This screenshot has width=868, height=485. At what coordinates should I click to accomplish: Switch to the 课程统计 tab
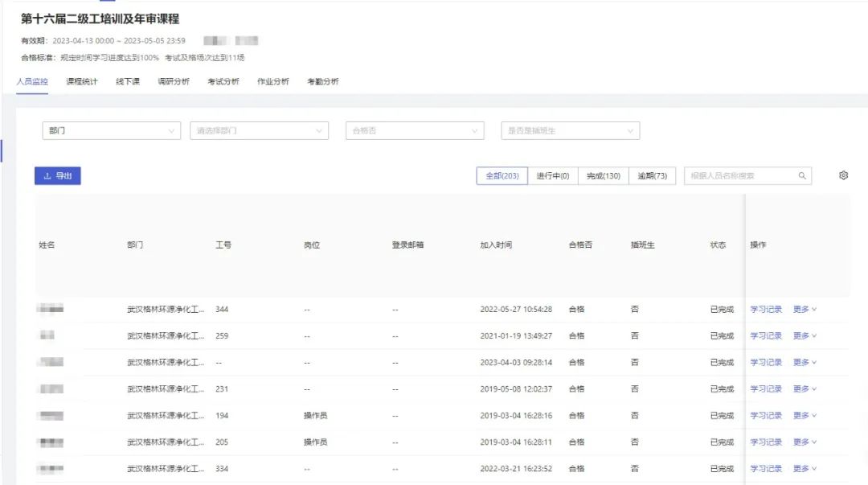coord(81,81)
